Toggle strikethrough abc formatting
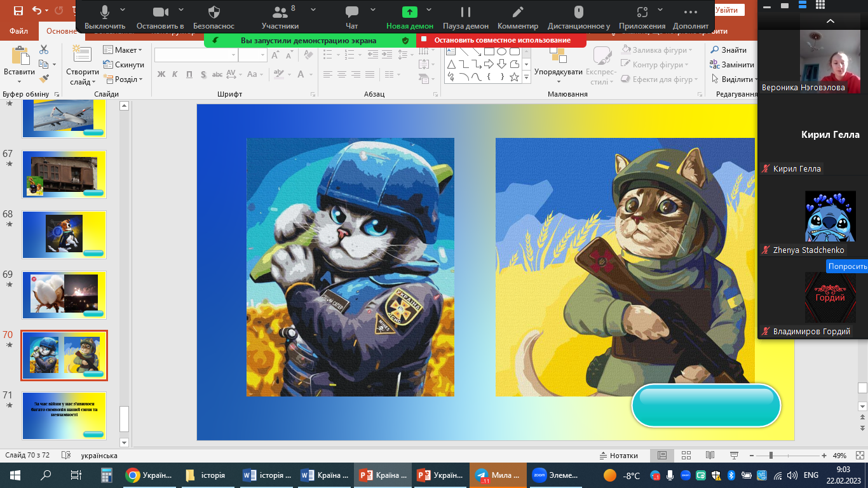This screenshot has width=868, height=488. tap(217, 75)
